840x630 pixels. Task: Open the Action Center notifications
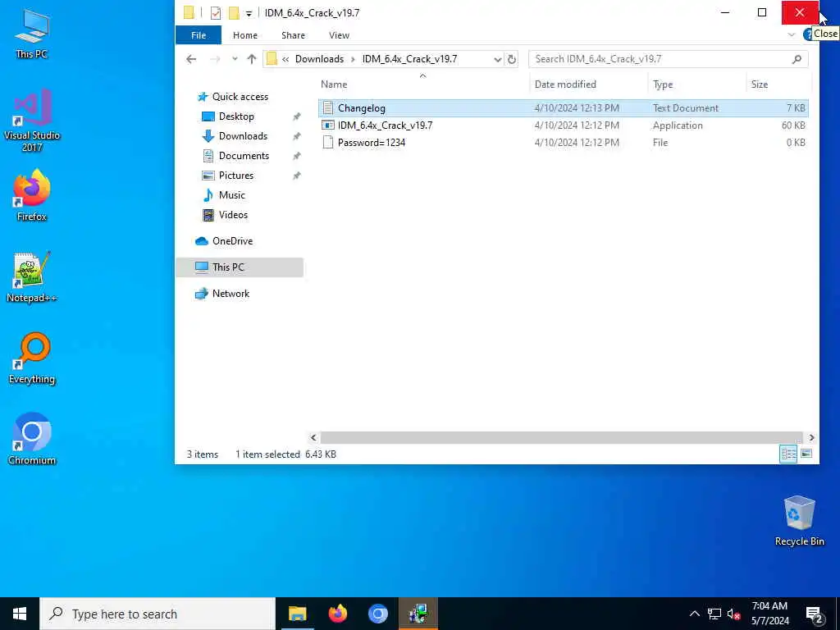[815, 614]
